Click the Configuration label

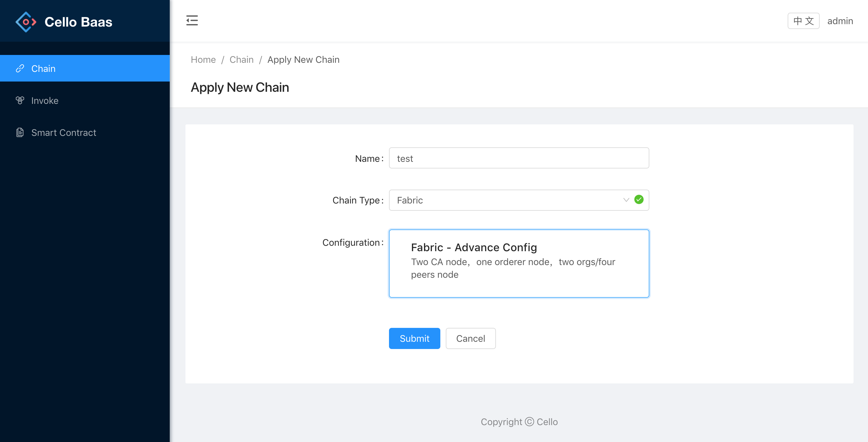353,242
